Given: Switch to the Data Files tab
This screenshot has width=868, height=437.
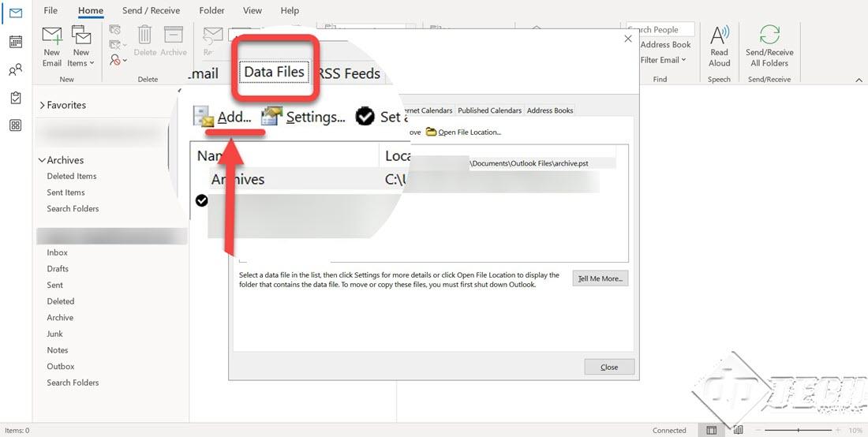Looking at the screenshot, I should 274,73.
